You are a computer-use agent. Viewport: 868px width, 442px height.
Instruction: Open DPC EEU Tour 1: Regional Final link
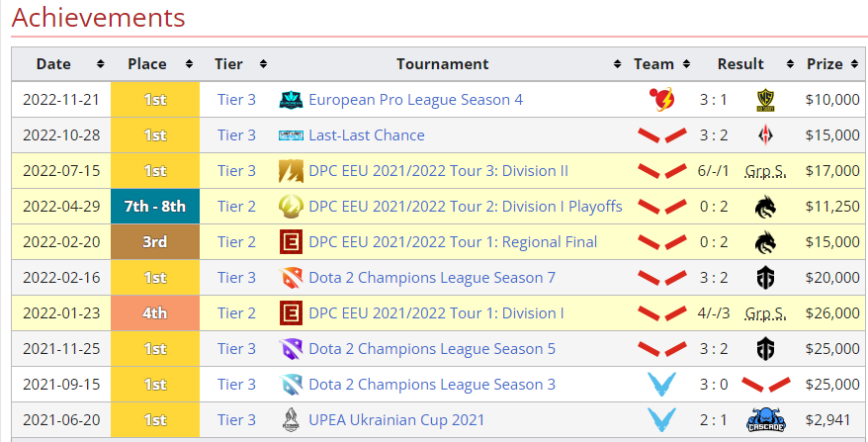point(453,242)
